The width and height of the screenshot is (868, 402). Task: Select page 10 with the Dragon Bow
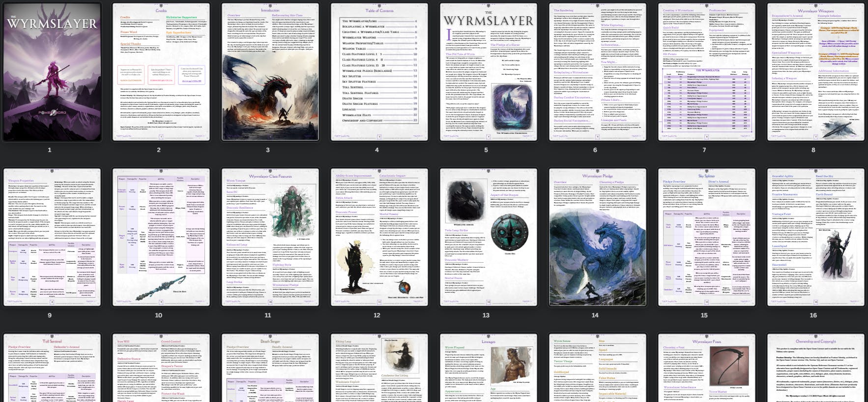tap(161, 237)
